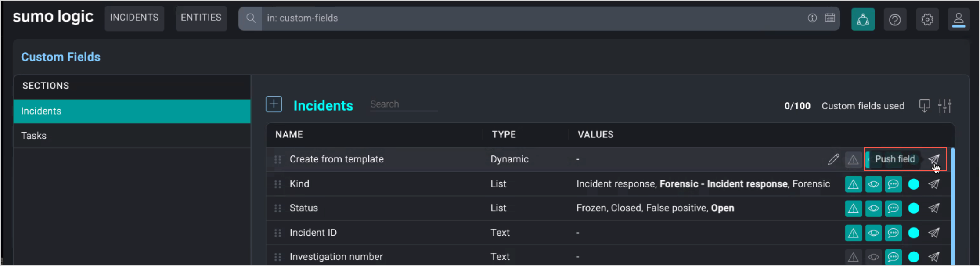Open the ENTITIES page
The height and width of the screenshot is (266, 980).
tap(201, 18)
